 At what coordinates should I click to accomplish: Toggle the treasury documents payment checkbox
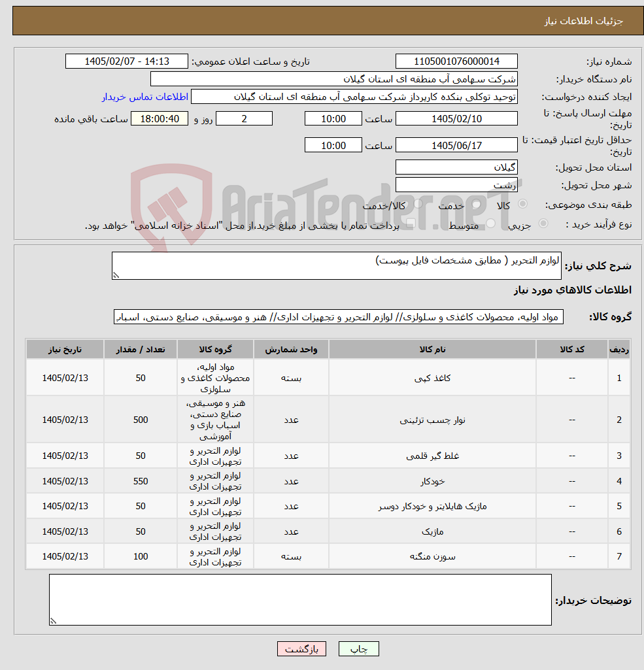tap(411, 224)
